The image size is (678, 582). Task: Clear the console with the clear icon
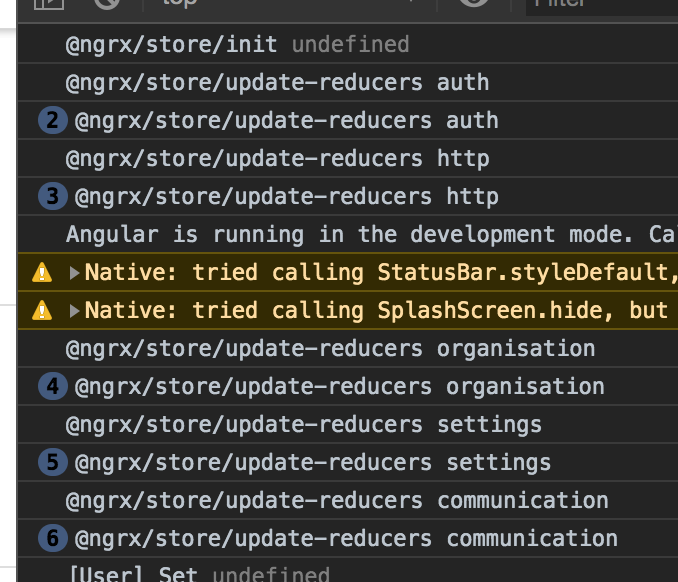[x=107, y=3]
